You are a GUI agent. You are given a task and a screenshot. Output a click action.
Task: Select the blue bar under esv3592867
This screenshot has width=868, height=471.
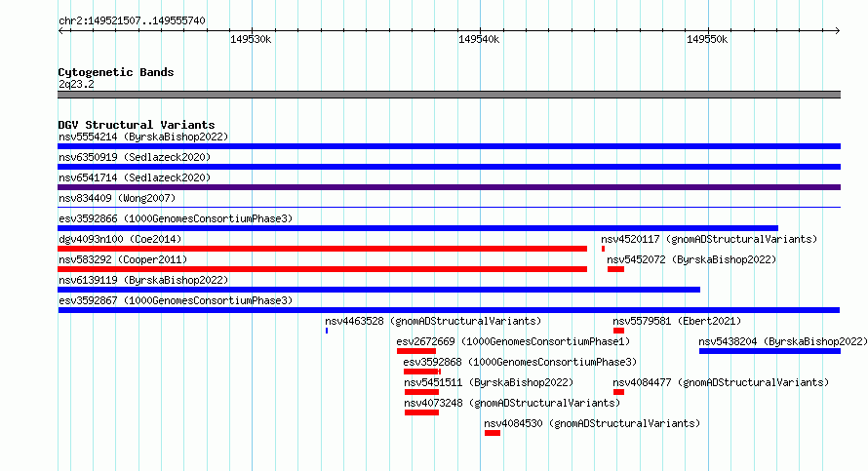tap(449, 310)
